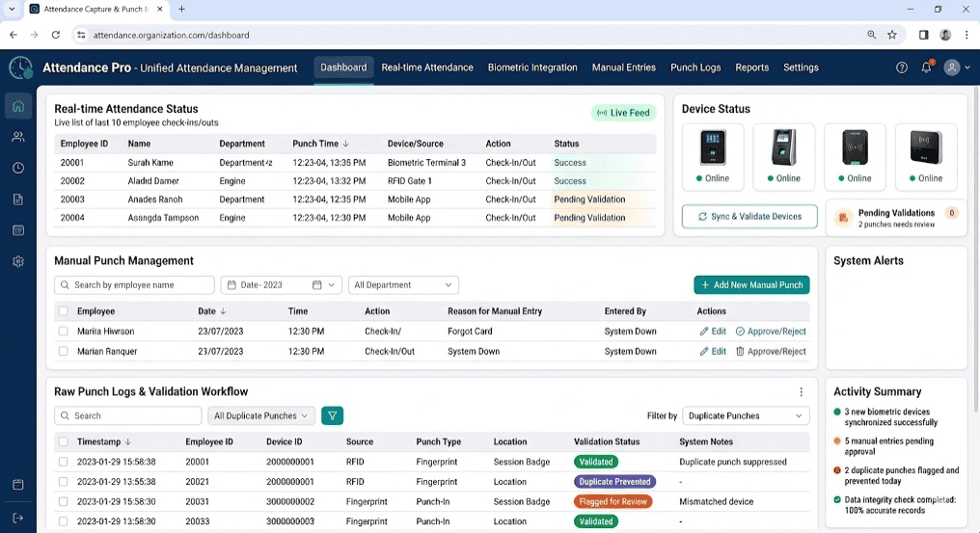The width and height of the screenshot is (980, 533).
Task: Click the Duplicate Prevented status badge
Action: (x=614, y=482)
